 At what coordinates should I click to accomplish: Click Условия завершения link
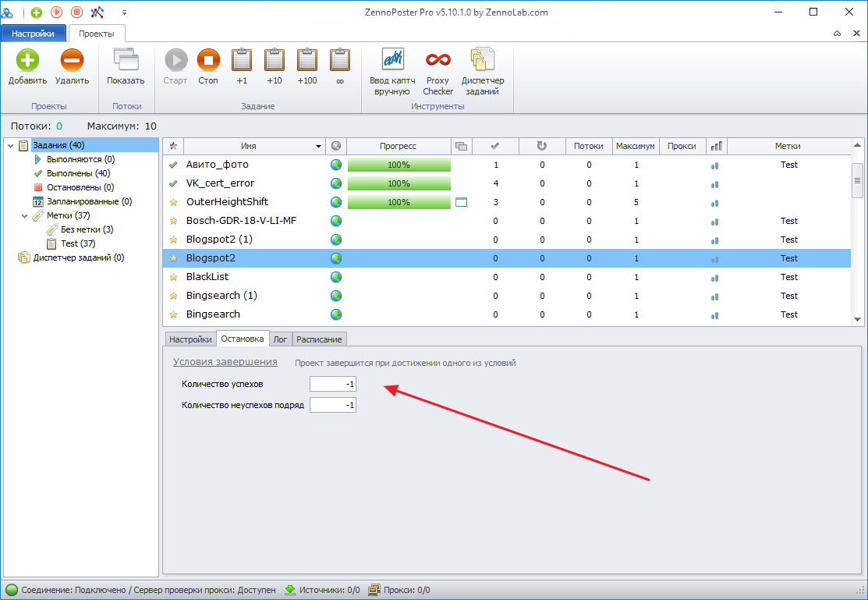[225, 362]
